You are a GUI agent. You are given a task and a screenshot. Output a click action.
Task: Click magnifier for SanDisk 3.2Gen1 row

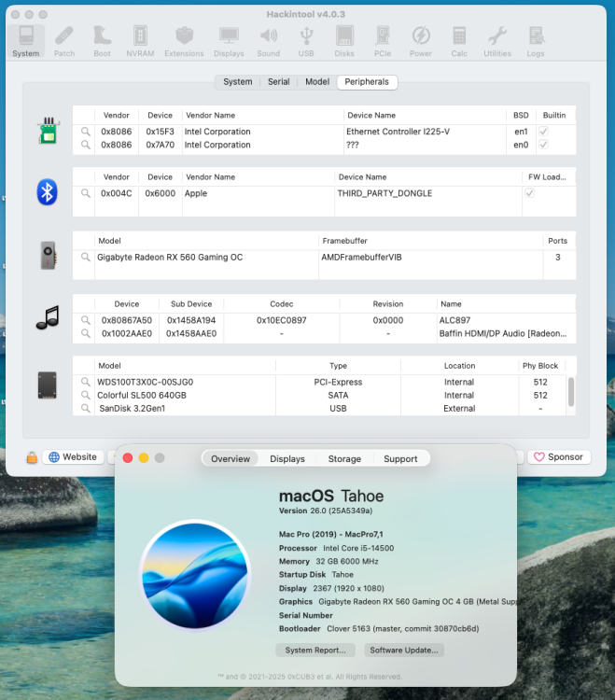point(85,408)
